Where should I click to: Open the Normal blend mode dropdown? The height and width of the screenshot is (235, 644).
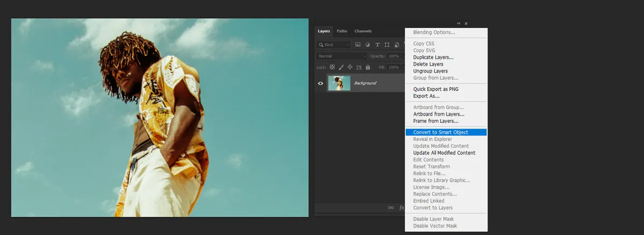pyautogui.click(x=342, y=56)
